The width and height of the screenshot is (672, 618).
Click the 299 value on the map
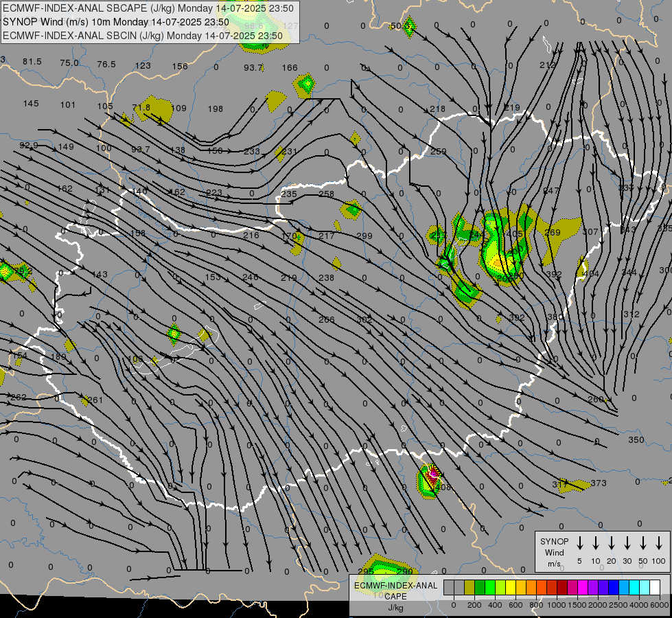coord(364,236)
